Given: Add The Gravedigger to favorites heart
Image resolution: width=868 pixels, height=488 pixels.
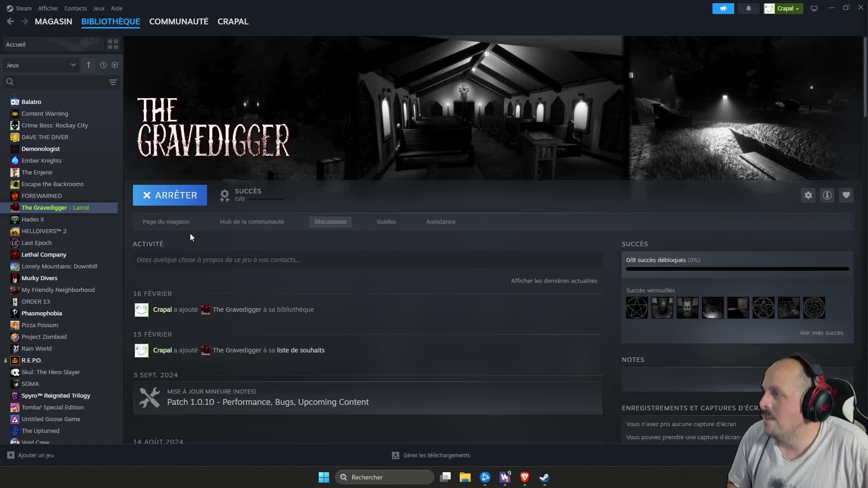Looking at the screenshot, I should (846, 195).
